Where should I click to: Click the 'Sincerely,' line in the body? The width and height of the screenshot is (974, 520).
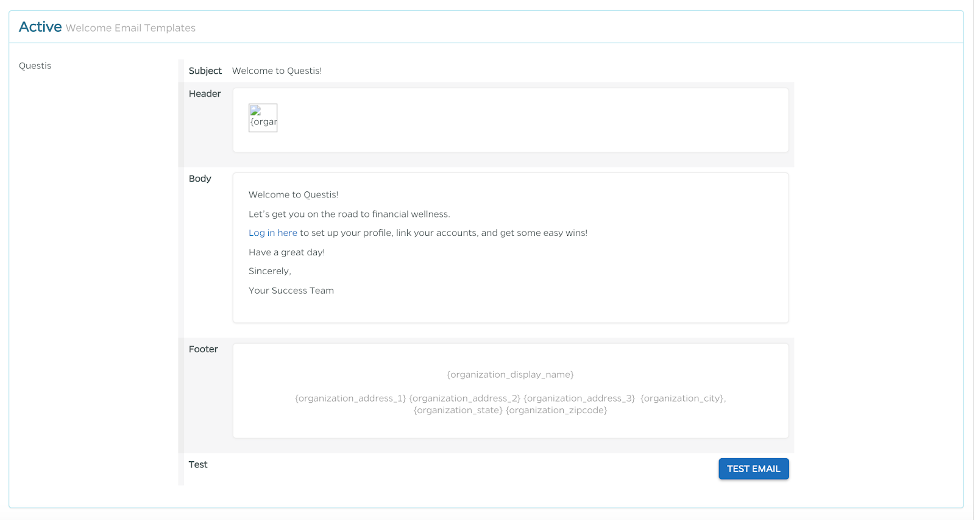pyautogui.click(x=270, y=271)
